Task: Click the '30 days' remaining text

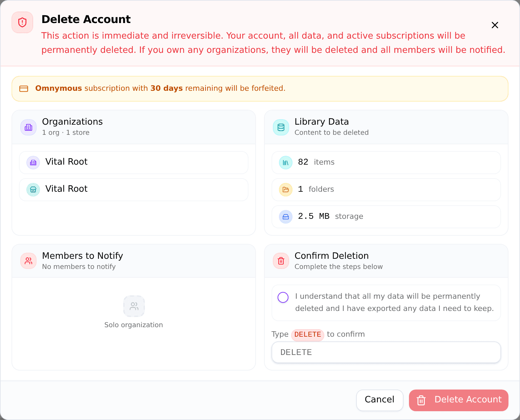Action: [x=167, y=88]
